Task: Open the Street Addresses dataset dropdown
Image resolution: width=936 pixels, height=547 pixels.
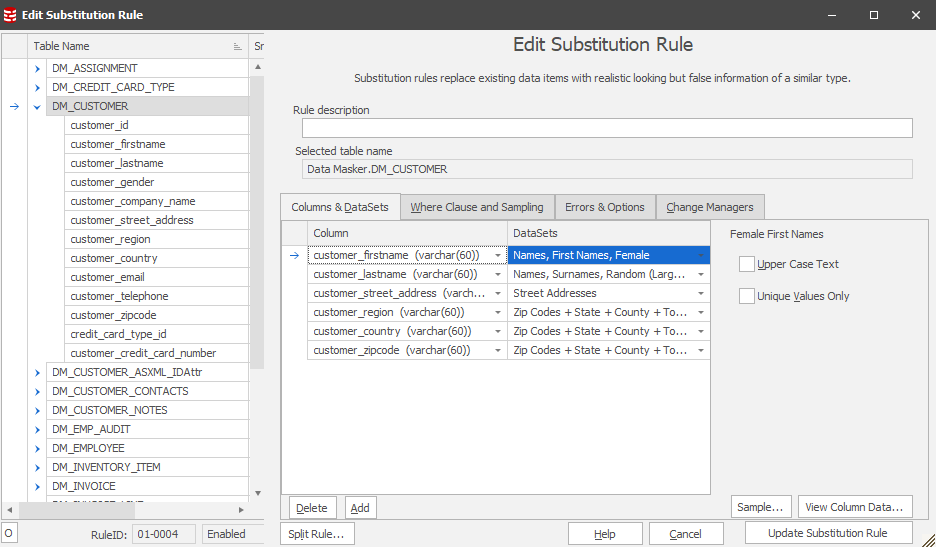Action: pyautogui.click(x=701, y=293)
